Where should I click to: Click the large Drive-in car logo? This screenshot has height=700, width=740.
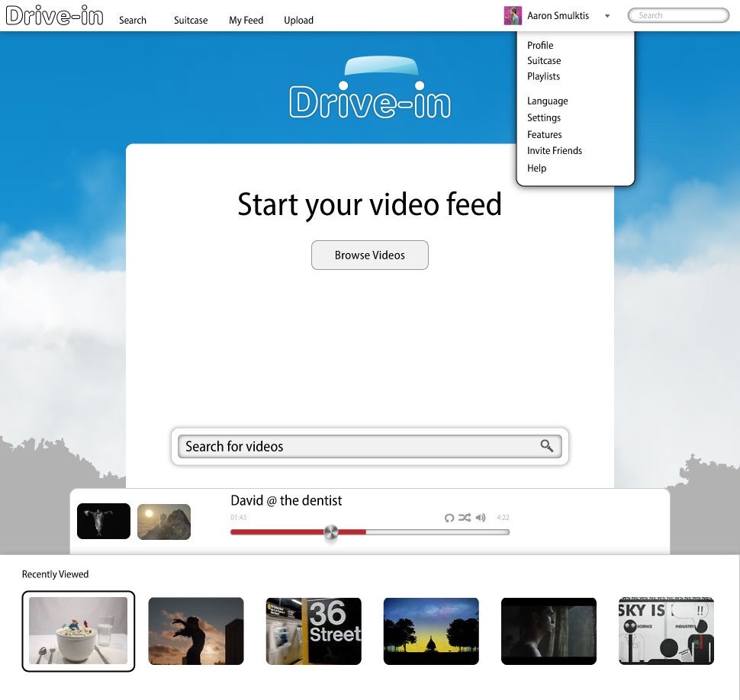370,89
